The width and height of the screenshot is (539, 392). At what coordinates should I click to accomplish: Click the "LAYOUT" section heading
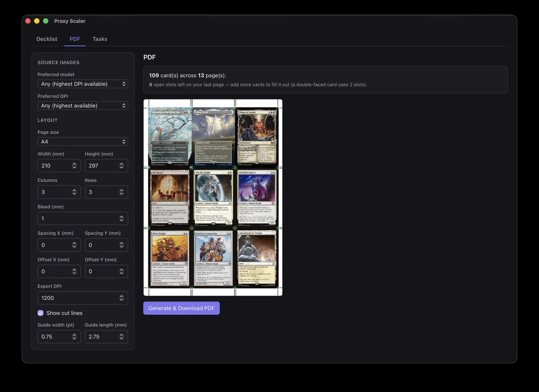point(47,120)
